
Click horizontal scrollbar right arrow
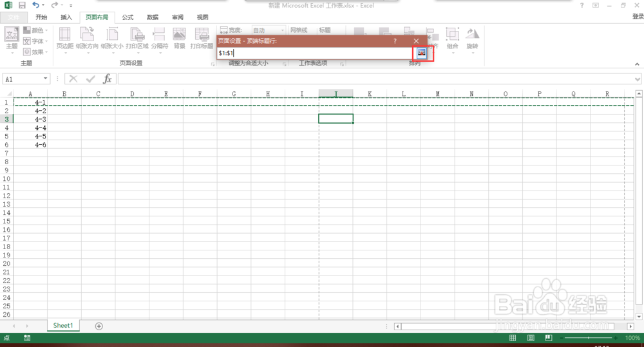(630, 326)
